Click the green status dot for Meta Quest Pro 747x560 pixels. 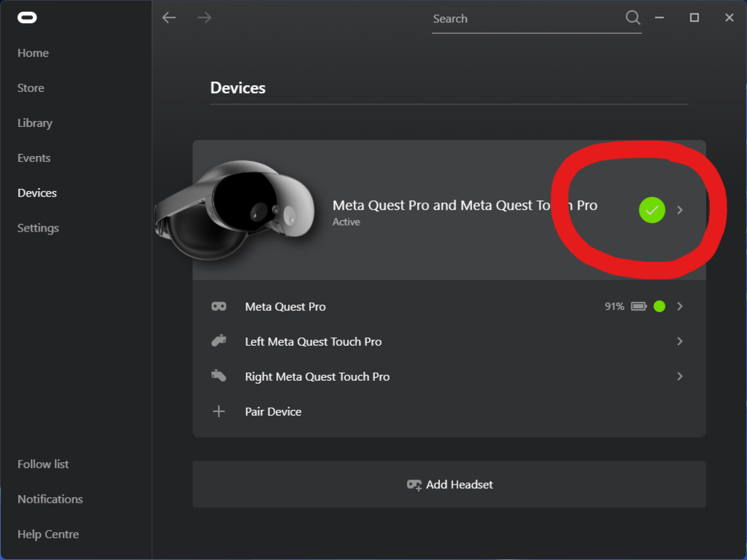(x=660, y=306)
